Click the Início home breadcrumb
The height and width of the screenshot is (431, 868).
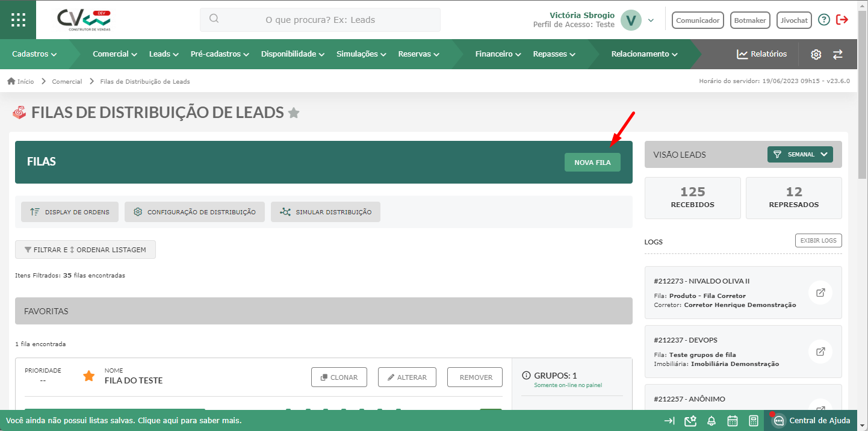point(20,81)
